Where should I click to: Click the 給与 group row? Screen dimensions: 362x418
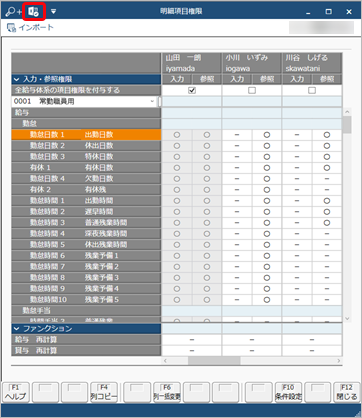(x=86, y=113)
